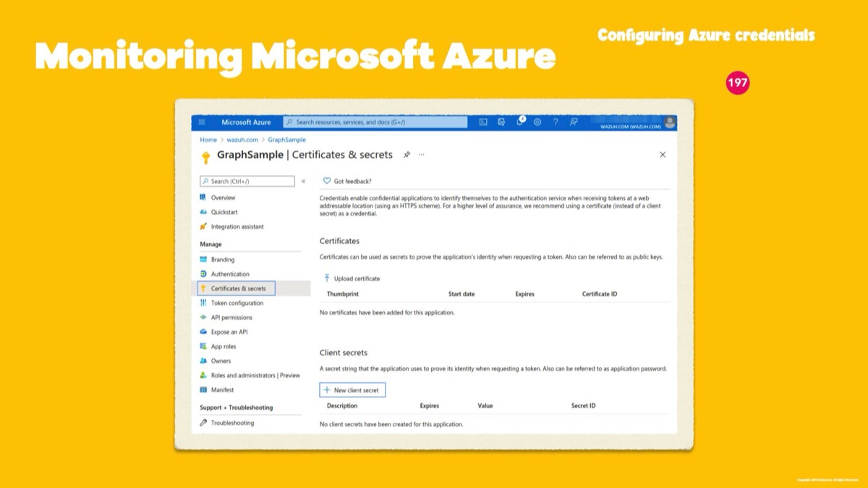Open the Directories + subscriptions filter icon
868x488 pixels.
pyautogui.click(x=501, y=122)
